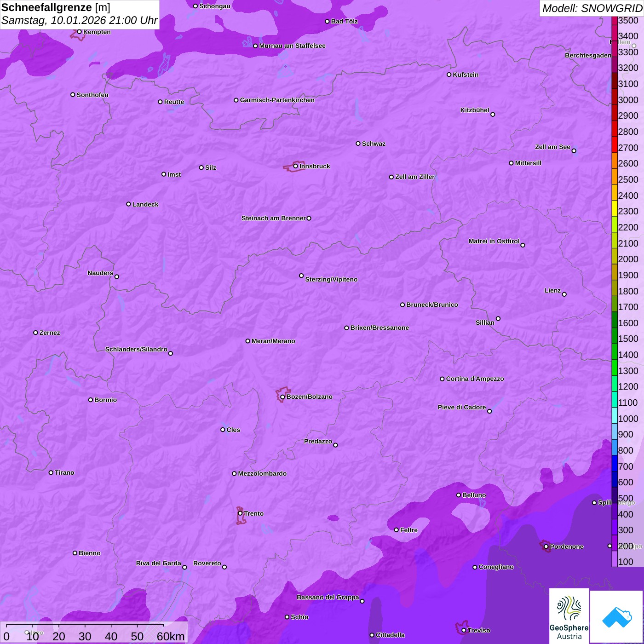The width and height of the screenshot is (644, 644).
Task: Click the 'Cles' label
Action: (x=233, y=430)
